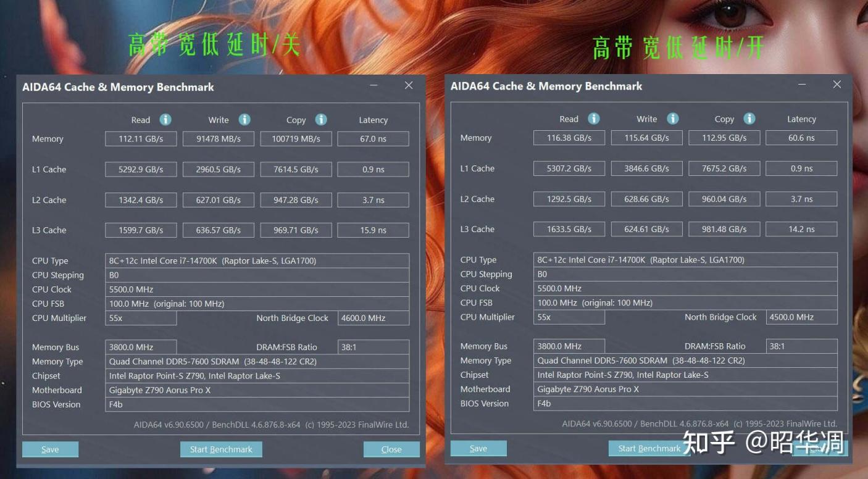Minimize the left AIDA64 benchmark window
Image resolution: width=868 pixels, height=479 pixels.
pyautogui.click(x=374, y=86)
